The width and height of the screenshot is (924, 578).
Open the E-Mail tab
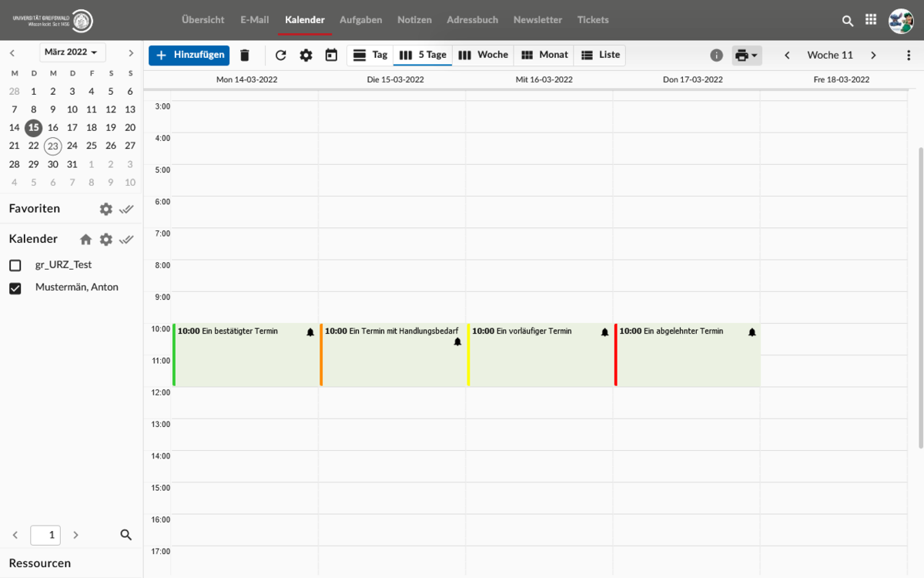click(x=254, y=20)
